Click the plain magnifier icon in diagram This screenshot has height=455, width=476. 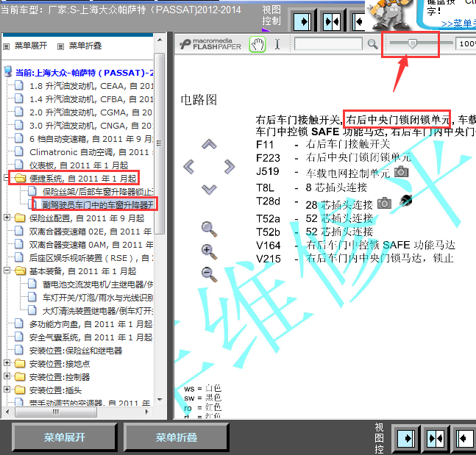pyautogui.click(x=210, y=229)
